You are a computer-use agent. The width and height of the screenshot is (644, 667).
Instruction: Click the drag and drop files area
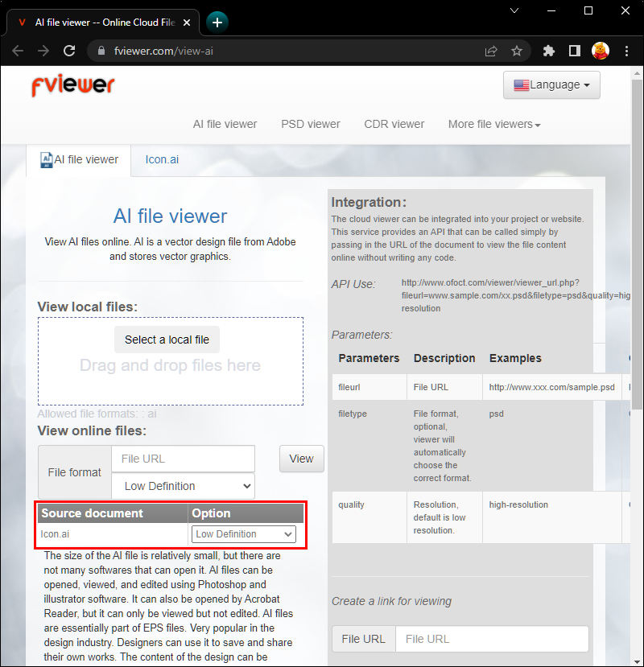click(x=171, y=361)
